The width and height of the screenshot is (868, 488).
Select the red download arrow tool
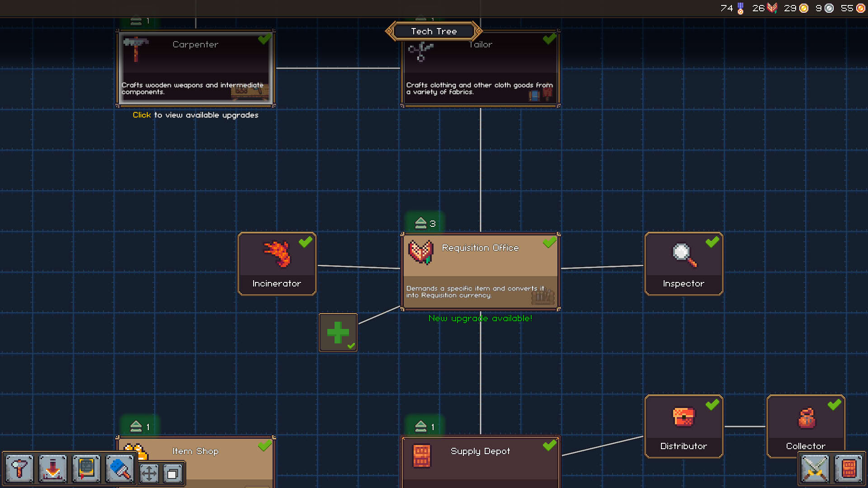(53, 469)
